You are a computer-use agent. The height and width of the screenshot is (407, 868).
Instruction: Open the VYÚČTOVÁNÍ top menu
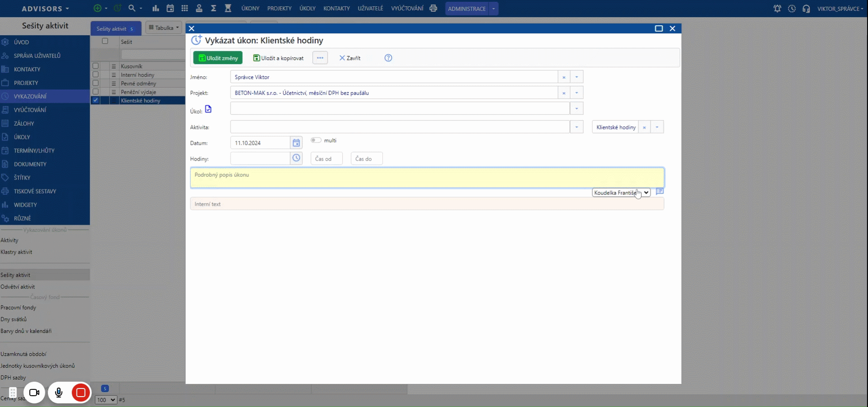[407, 9]
